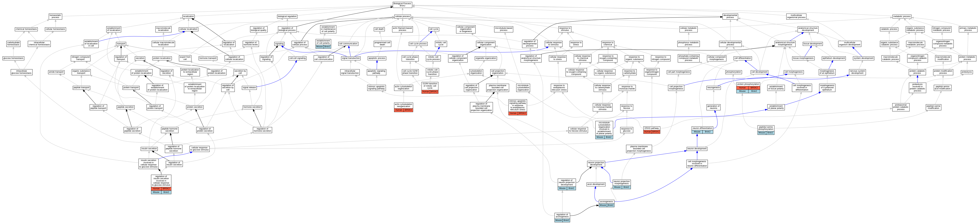Click the 'programmed cell death' node

click(382, 44)
